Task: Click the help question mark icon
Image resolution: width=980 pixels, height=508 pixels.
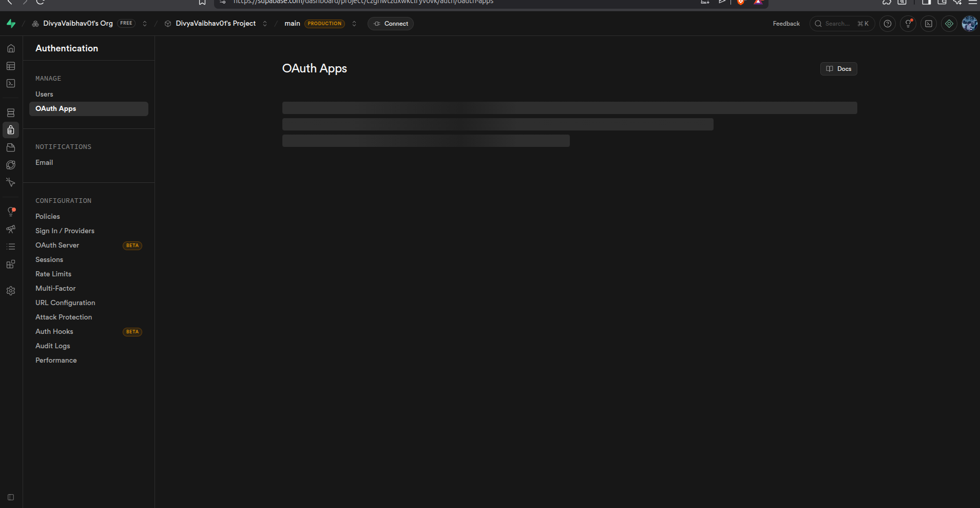Action: [x=888, y=23]
